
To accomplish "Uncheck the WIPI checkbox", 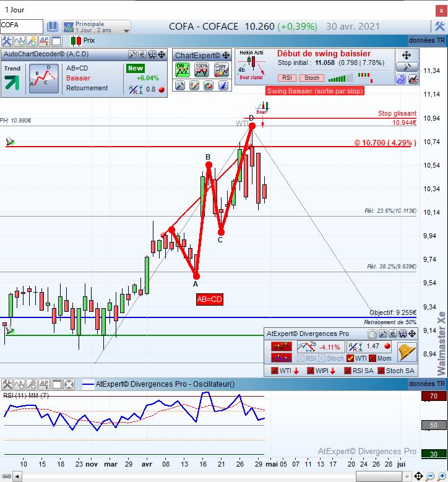I will tap(311, 371).
